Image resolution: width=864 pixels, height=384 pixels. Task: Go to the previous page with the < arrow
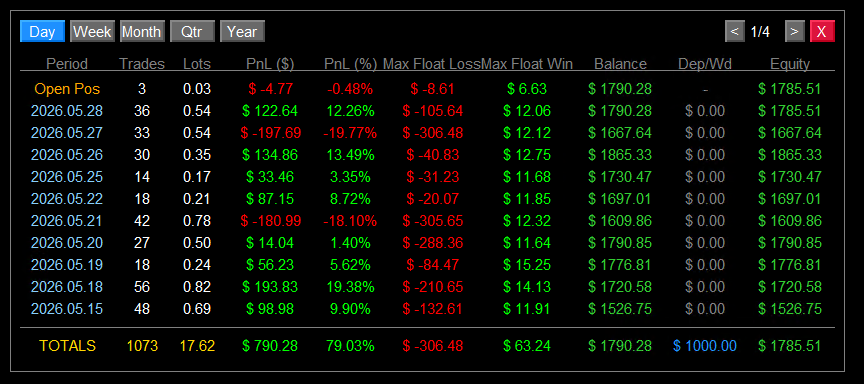[735, 31]
